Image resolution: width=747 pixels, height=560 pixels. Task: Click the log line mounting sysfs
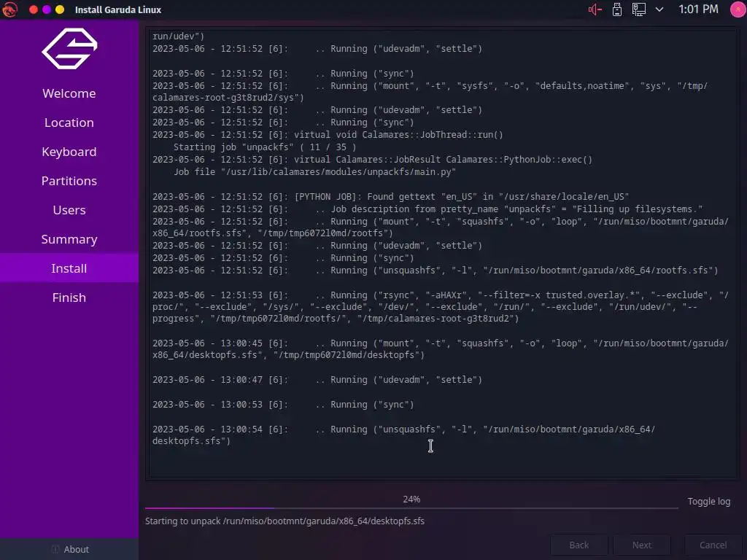tap(430, 91)
